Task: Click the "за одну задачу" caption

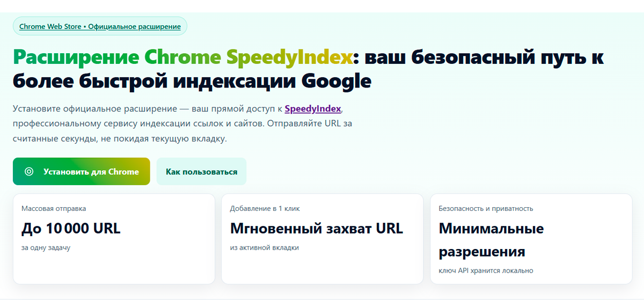Action: [x=46, y=248]
